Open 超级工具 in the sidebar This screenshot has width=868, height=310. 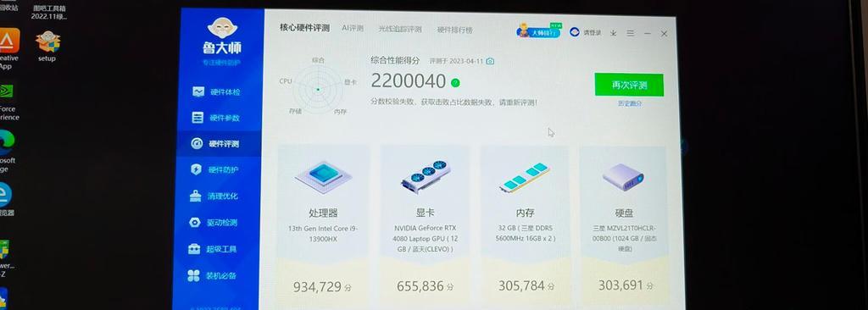[x=213, y=249]
